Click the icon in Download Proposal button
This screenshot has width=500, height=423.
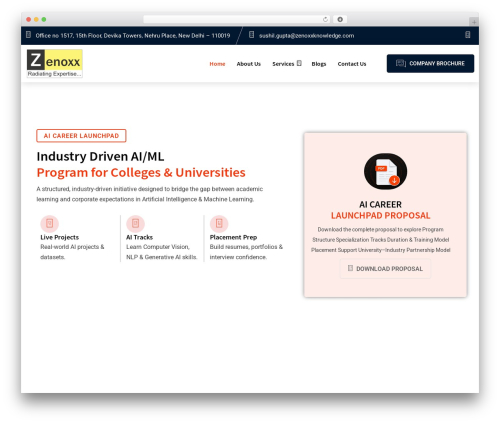point(350,268)
